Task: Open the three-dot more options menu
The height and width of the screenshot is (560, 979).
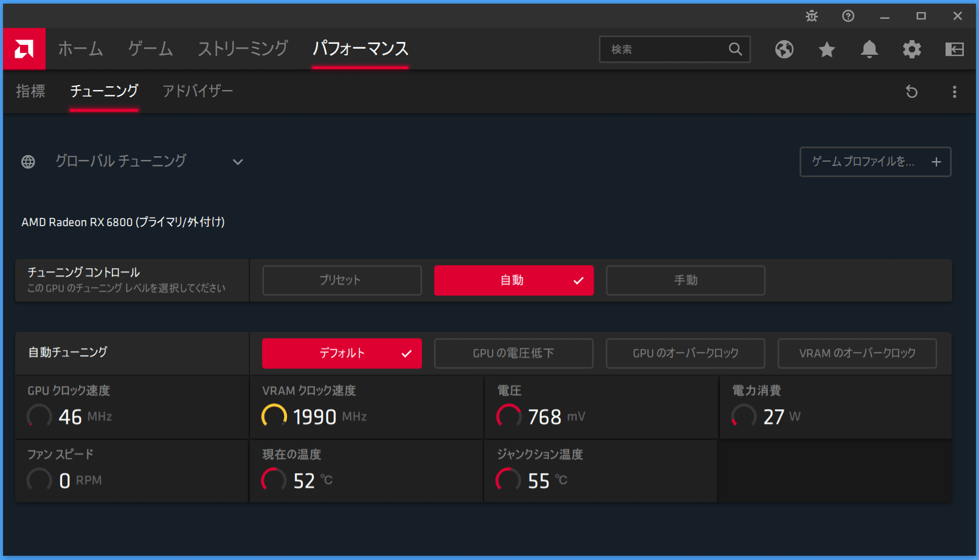Action: [x=955, y=92]
